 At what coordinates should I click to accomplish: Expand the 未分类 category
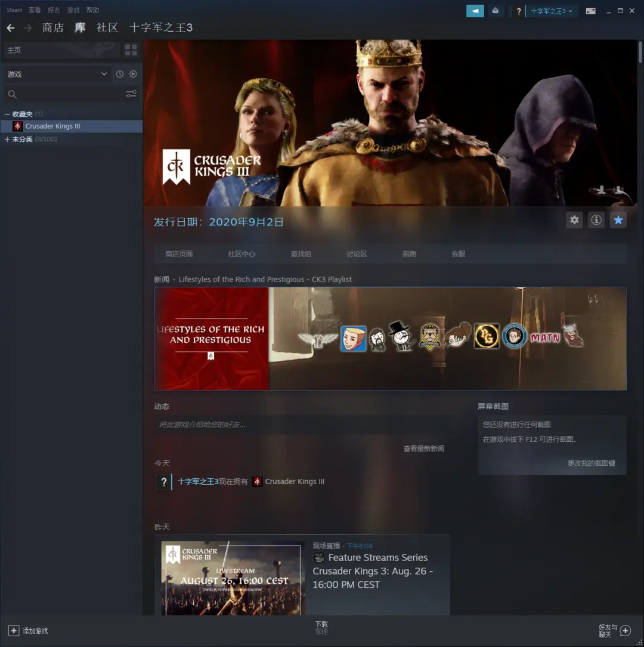[x=7, y=139]
